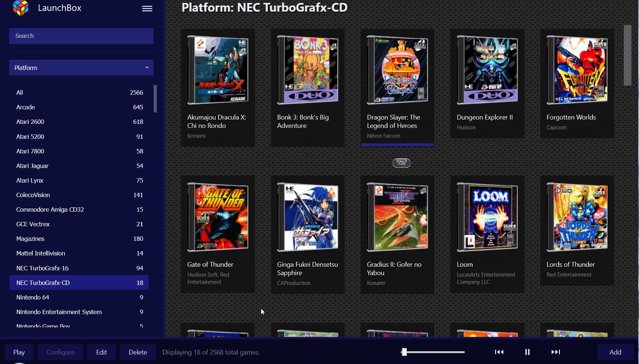
Task: Select the Atari Jaguar platform
Action: 79,166
